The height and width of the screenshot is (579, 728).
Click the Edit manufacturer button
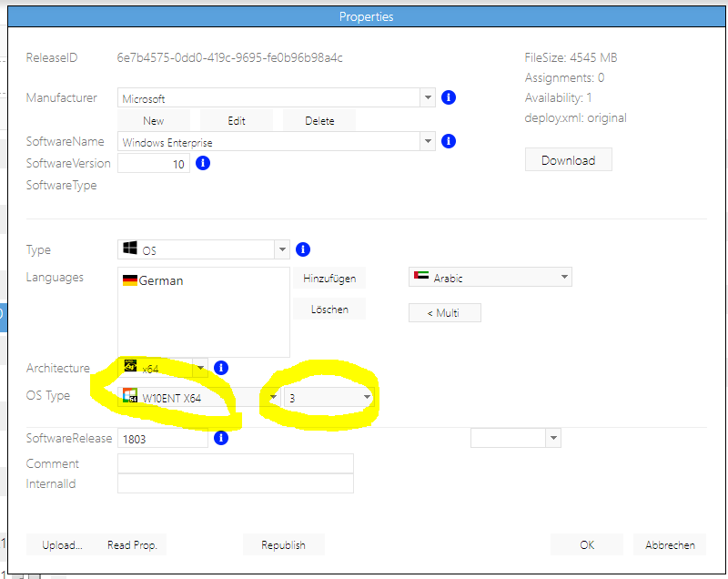pos(237,121)
